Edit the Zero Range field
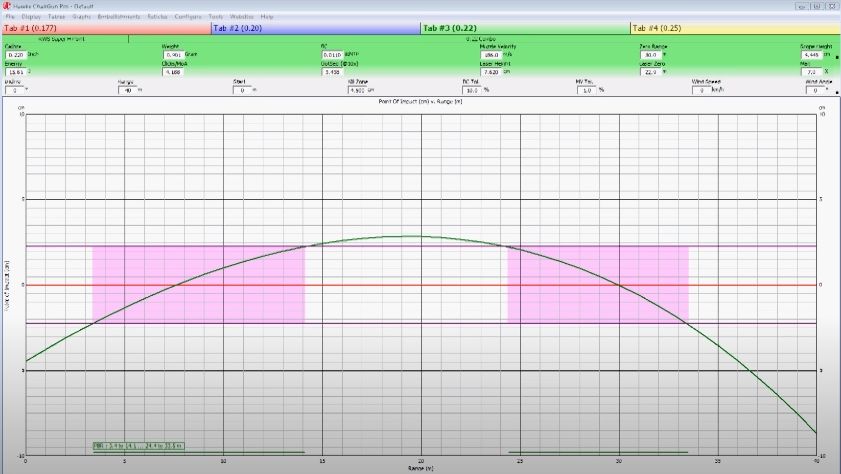This screenshot has width=841, height=474. 651,55
